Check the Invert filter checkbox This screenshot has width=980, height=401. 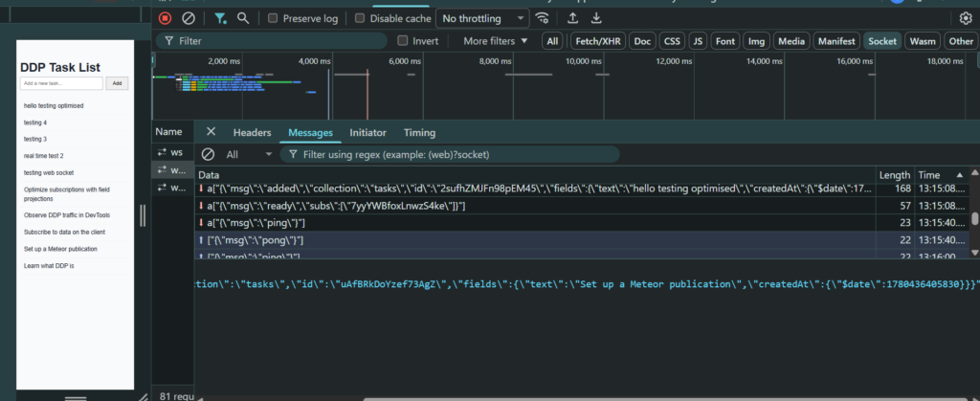403,40
